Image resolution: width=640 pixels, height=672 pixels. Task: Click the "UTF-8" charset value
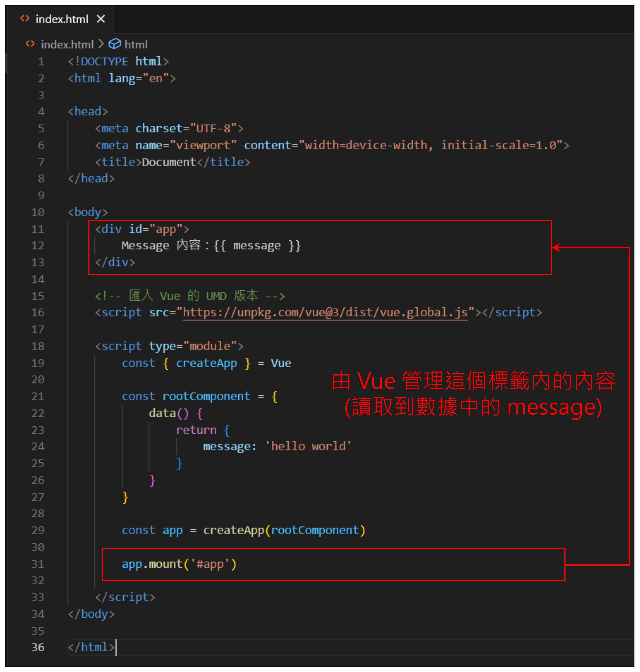coord(213,128)
